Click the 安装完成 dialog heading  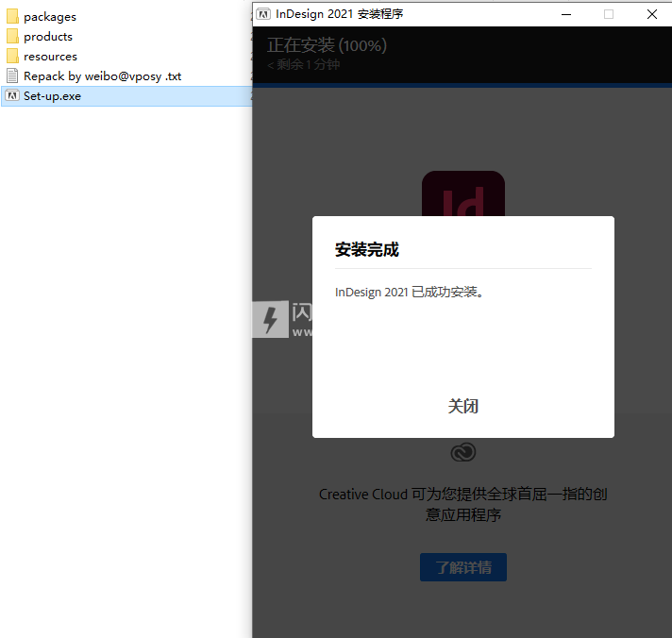367,249
